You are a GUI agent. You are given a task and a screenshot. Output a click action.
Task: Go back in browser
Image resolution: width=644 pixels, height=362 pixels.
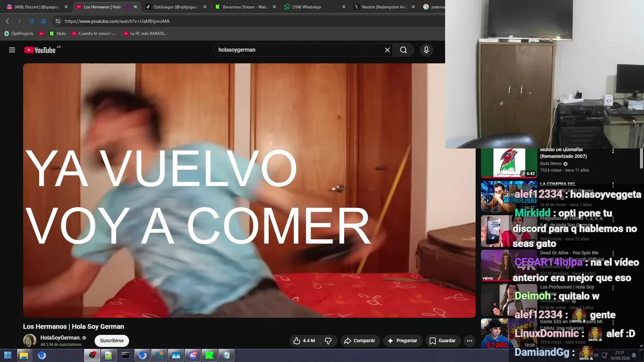pos(7,21)
